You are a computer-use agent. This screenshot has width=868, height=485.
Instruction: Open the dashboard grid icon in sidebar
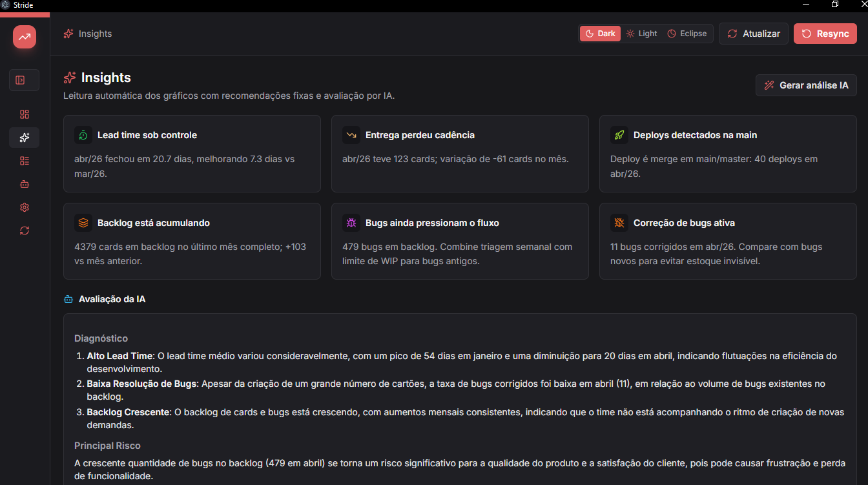pos(25,114)
